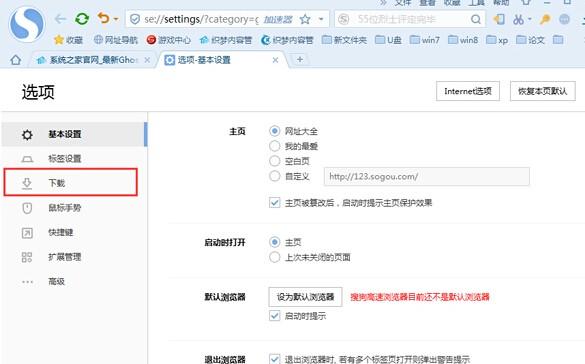Image resolution: width=585 pixels, height=364 pixels.
Task: Click 设为默认浏览器 button
Action: pos(305,297)
